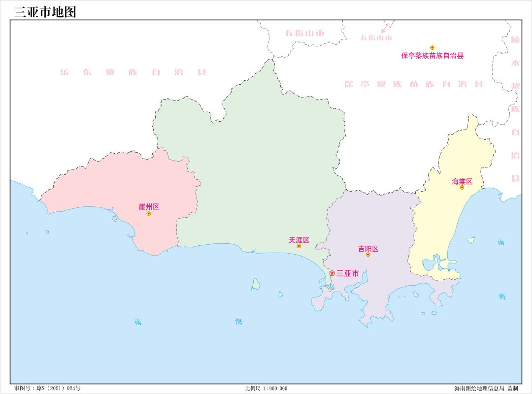This screenshot has width=532, height=394.
Task: Click the 天涯区 district label
Action: (x=299, y=240)
